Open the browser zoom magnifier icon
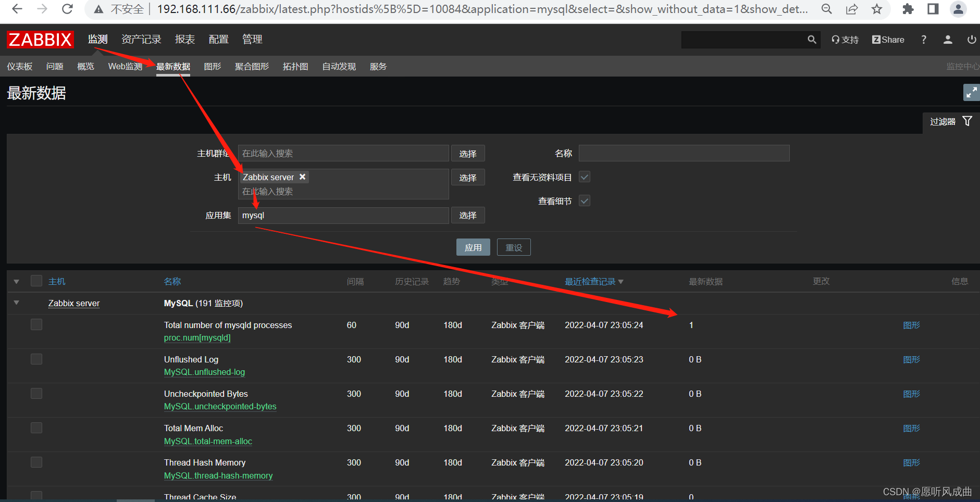Viewport: 980px width, 502px height. [826, 9]
